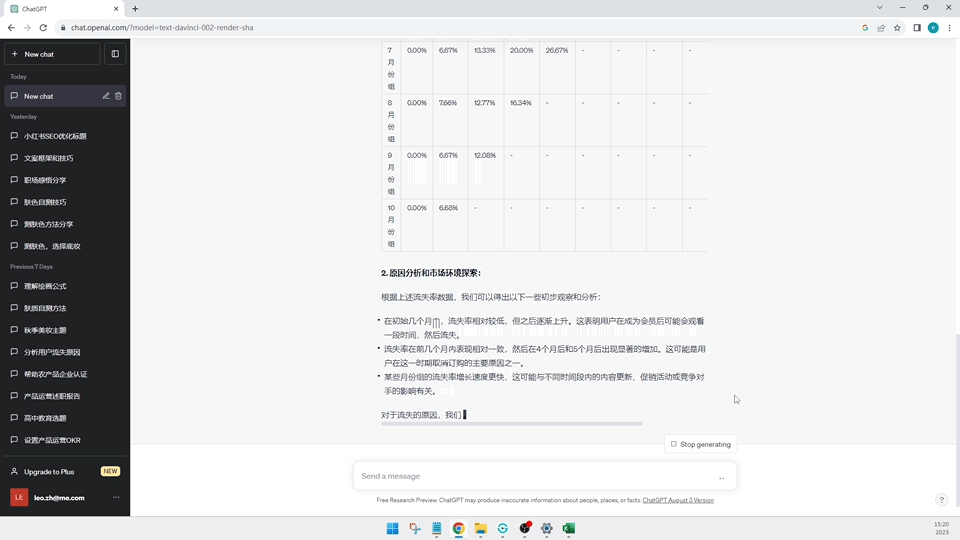Expand the tab search chevron
The height and width of the screenshot is (540, 960).
point(880,8)
